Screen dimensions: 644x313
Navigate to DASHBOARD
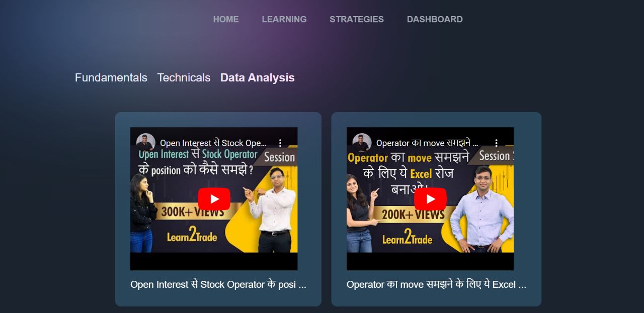(435, 19)
